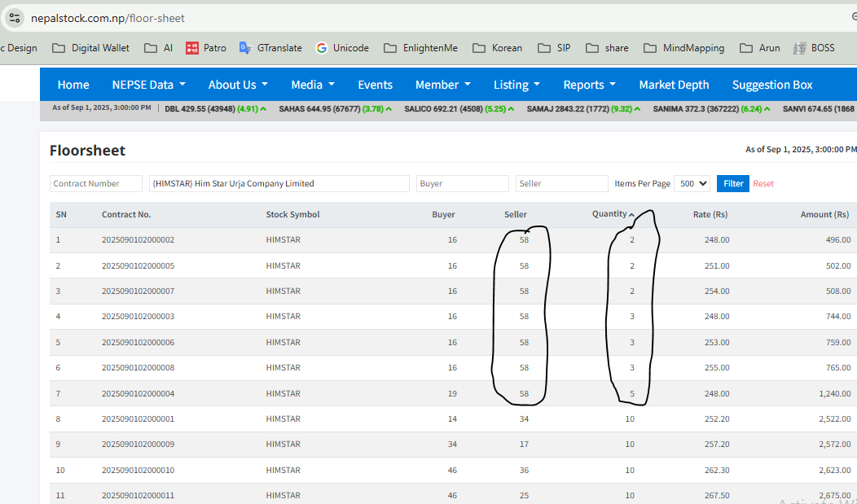Select contract number 2025090102000009

tap(138, 444)
